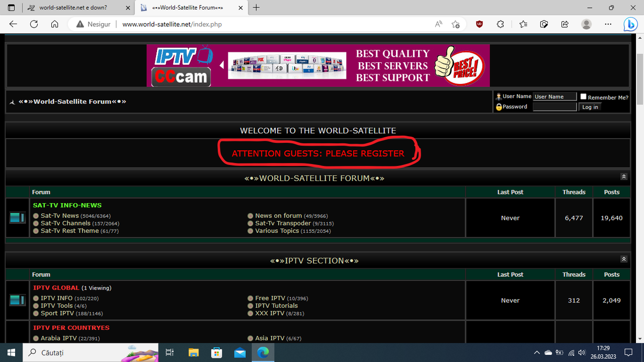Click the Password input field
The image size is (644, 362).
[554, 107]
